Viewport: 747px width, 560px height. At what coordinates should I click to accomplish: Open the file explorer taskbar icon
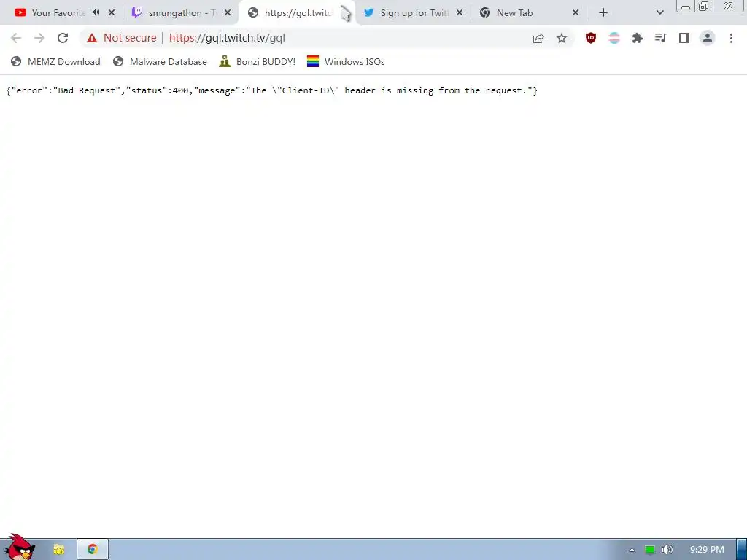[x=58, y=550]
